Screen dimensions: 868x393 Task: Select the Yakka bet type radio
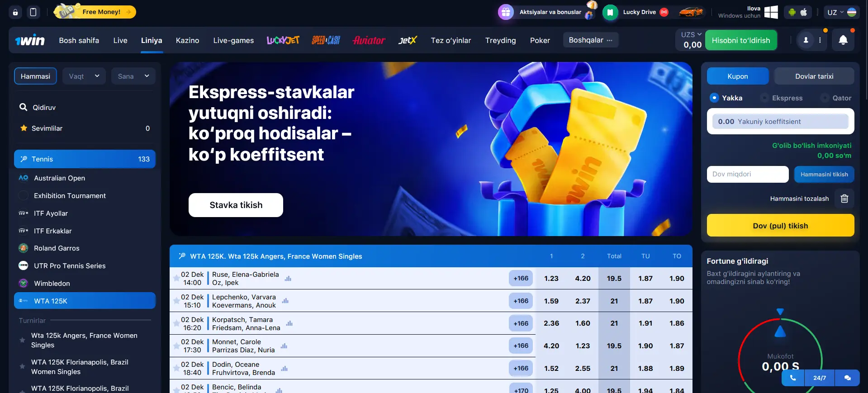click(x=714, y=98)
